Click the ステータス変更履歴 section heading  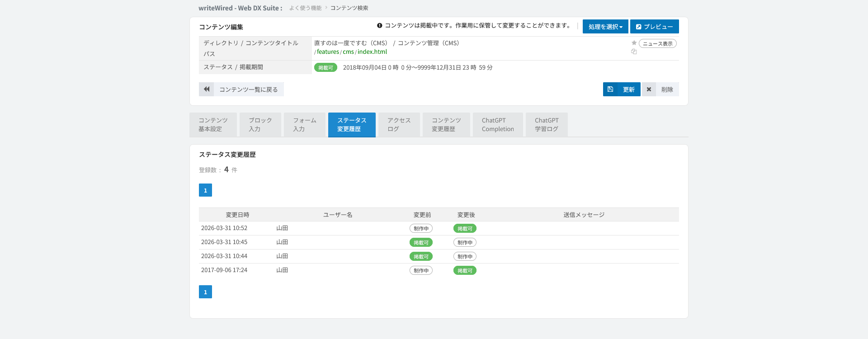pos(227,155)
